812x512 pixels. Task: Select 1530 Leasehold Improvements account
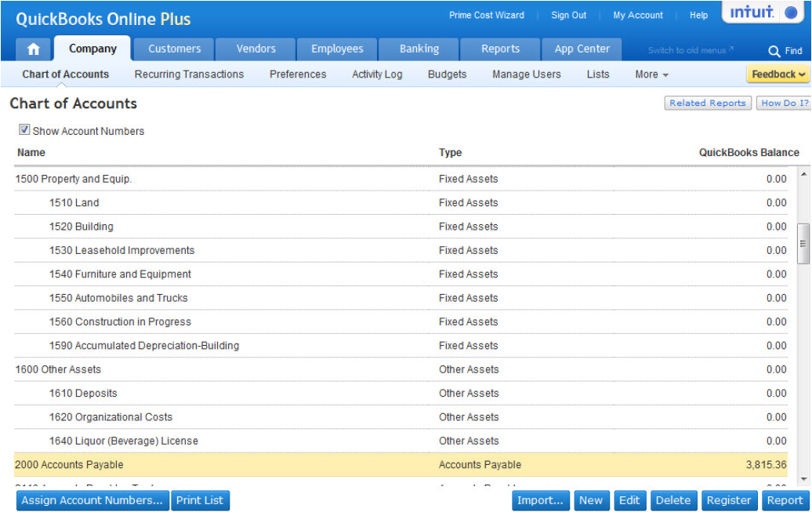401,250
